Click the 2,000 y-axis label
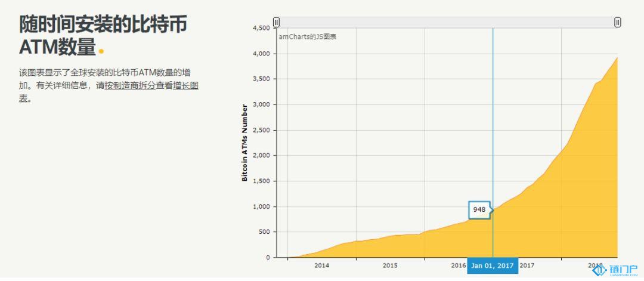Viewport: 644px width, 281px height. point(261,156)
